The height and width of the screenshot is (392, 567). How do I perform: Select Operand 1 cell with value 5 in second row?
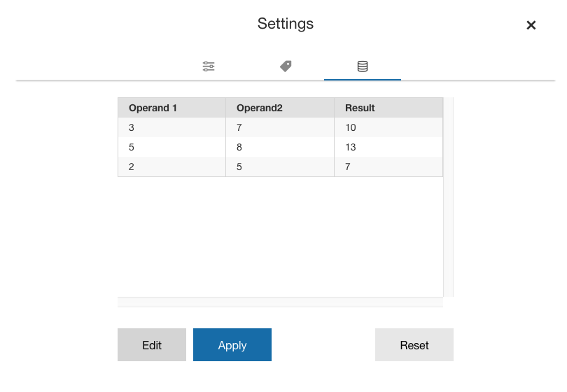[171, 147]
